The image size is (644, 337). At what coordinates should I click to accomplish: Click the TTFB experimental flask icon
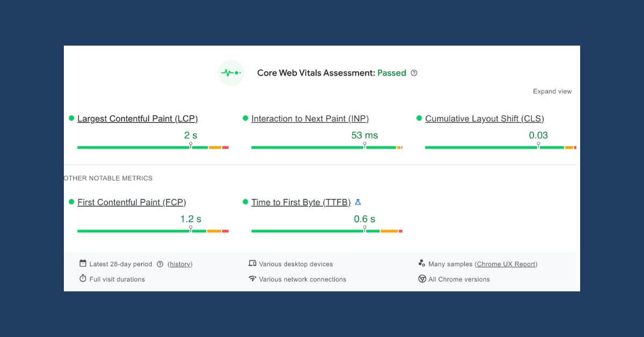coord(358,202)
